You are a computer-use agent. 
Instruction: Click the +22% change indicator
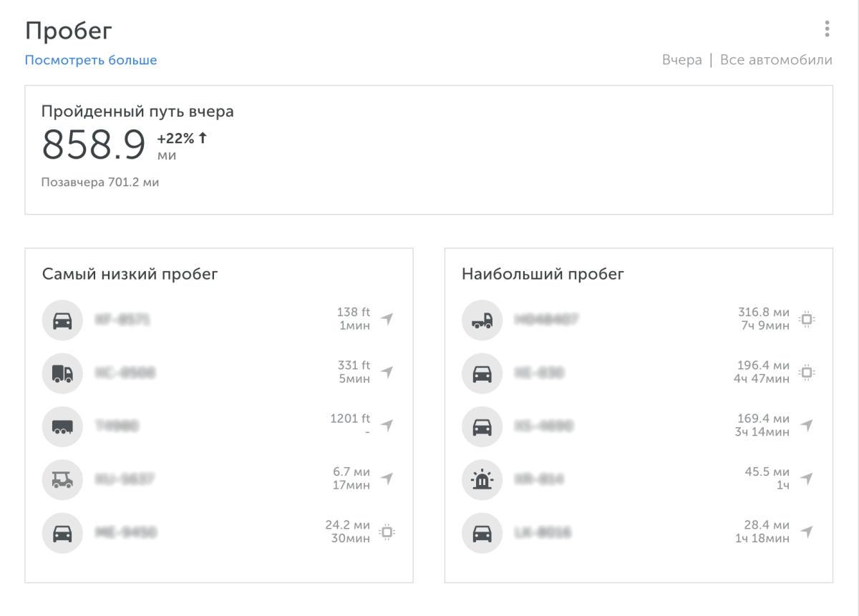pyautogui.click(x=182, y=138)
